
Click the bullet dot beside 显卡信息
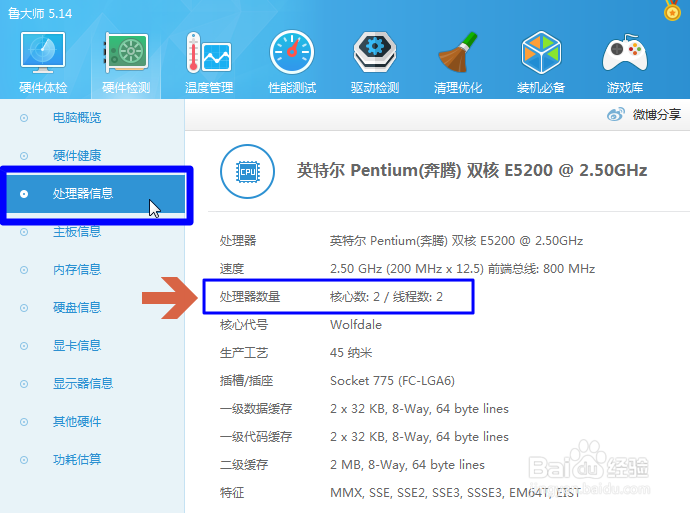[24, 346]
